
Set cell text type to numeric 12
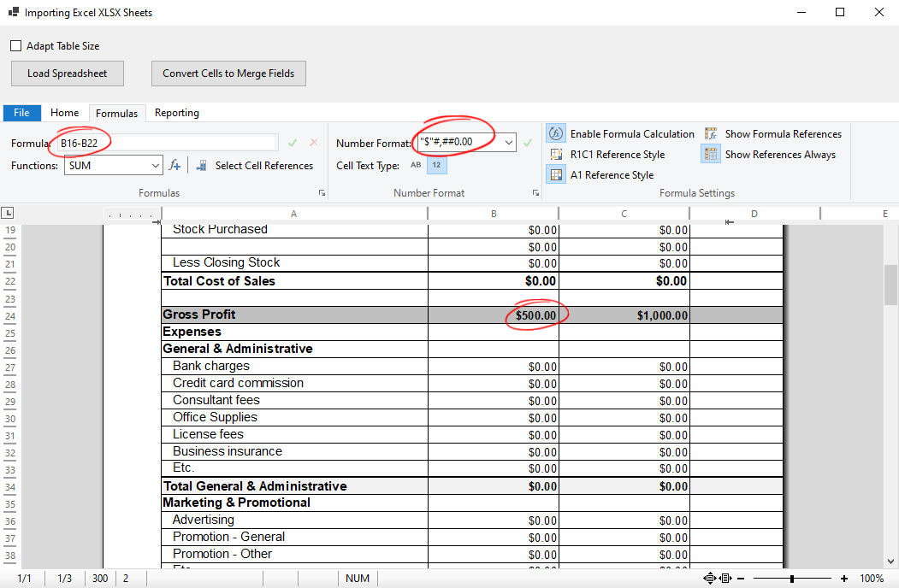(437, 165)
